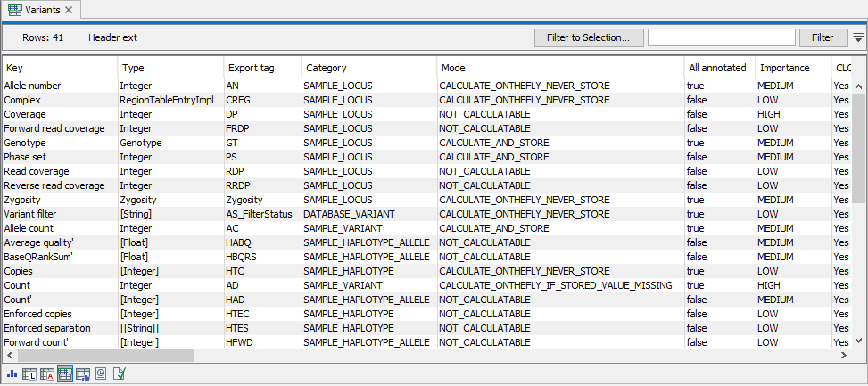868x386 pixels.
Task: Open the bar chart statistics view
Action: click(x=12, y=374)
